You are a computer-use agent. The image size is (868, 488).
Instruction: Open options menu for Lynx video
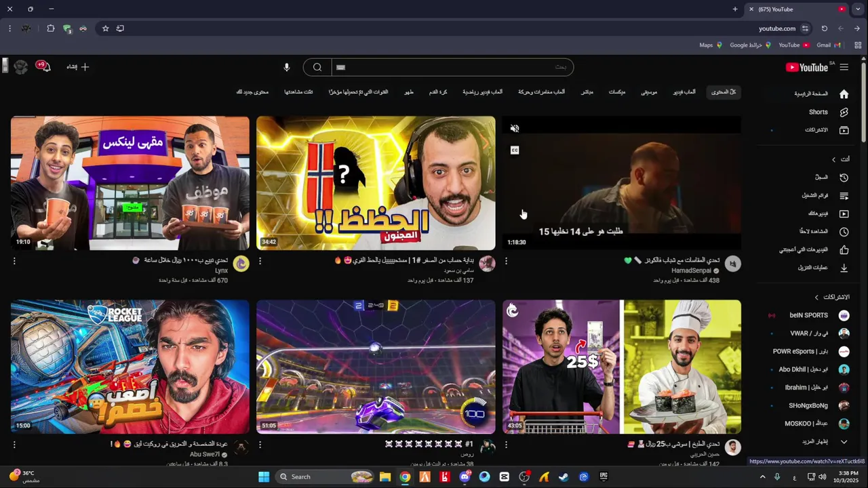[14, 261]
